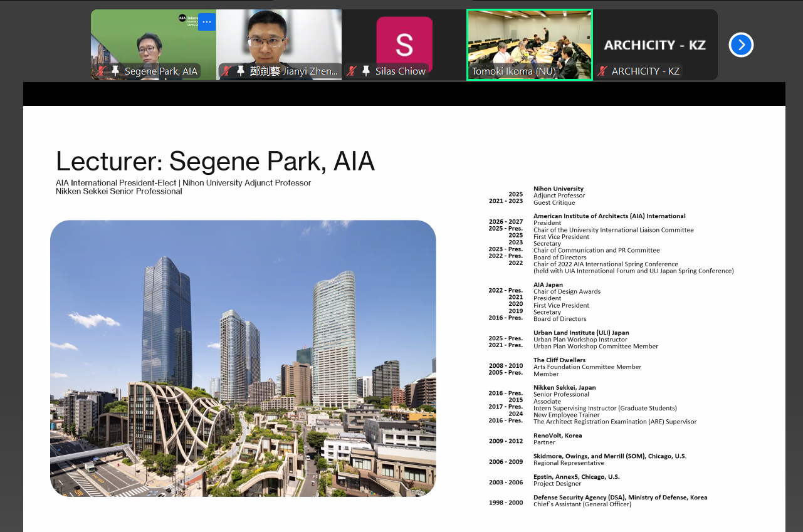The width and height of the screenshot is (803, 532).
Task: Click the Guest Critique entry
Action: point(554,202)
